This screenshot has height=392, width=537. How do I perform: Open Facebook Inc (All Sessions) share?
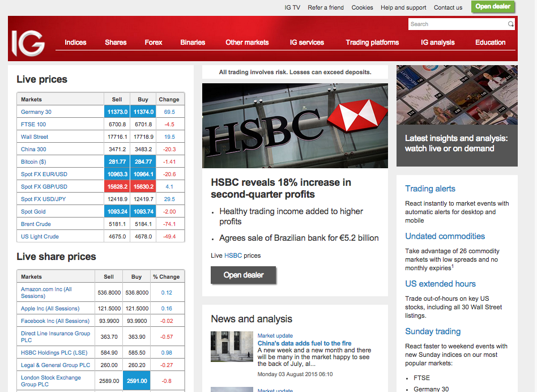click(x=55, y=321)
